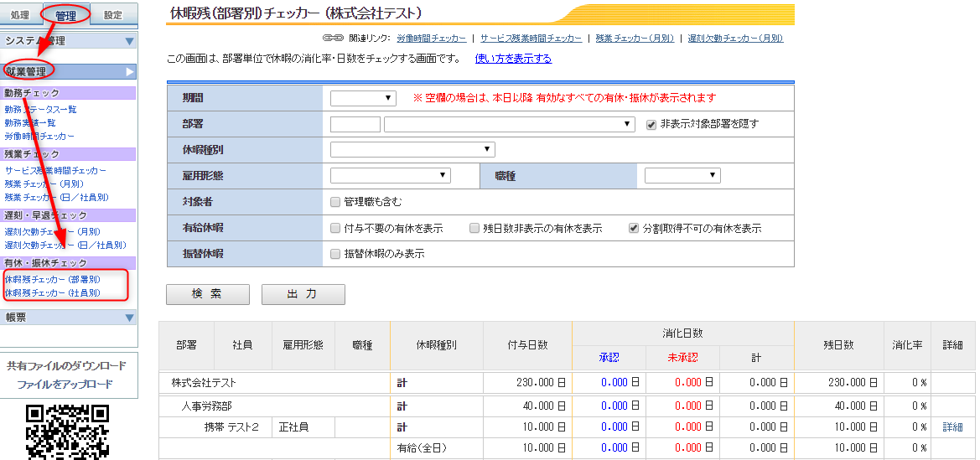
Task: Open related link サービス残業時間チェッカー at top
Action: pyautogui.click(x=531, y=39)
